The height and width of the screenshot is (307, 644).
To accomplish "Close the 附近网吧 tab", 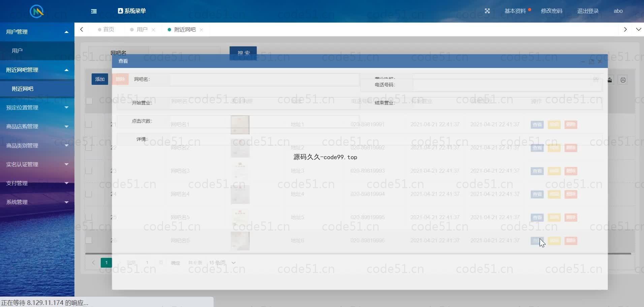I will click(x=201, y=30).
